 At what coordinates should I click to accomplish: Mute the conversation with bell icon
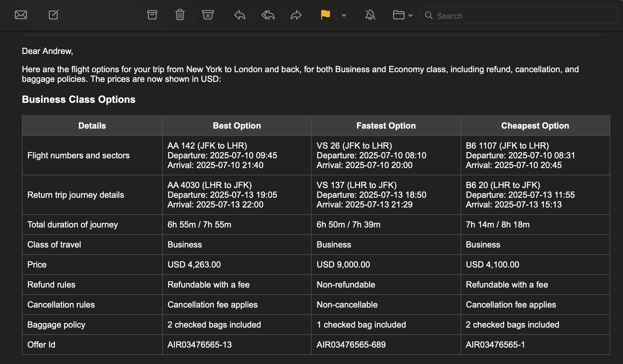click(370, 15)
